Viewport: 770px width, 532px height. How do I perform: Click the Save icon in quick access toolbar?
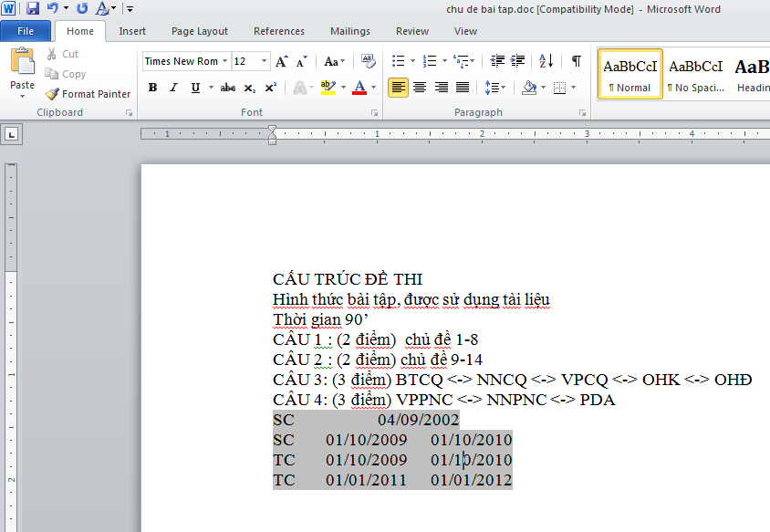click(33, 8)
